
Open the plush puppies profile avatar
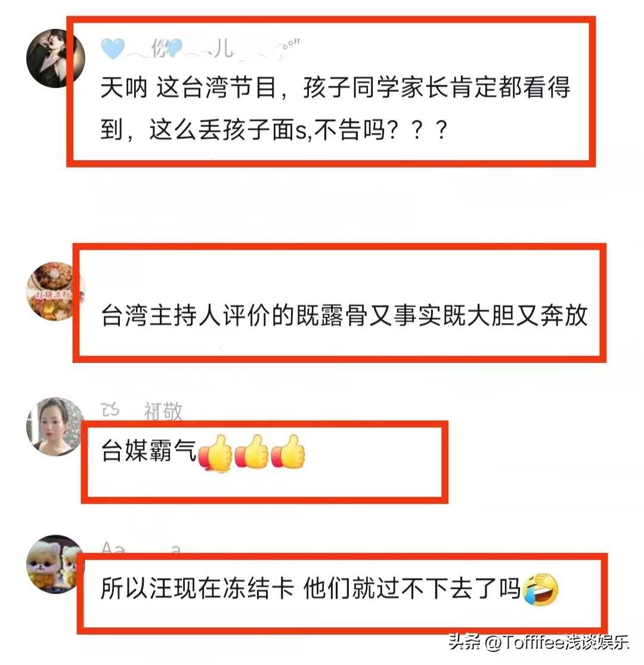(55, 564)
